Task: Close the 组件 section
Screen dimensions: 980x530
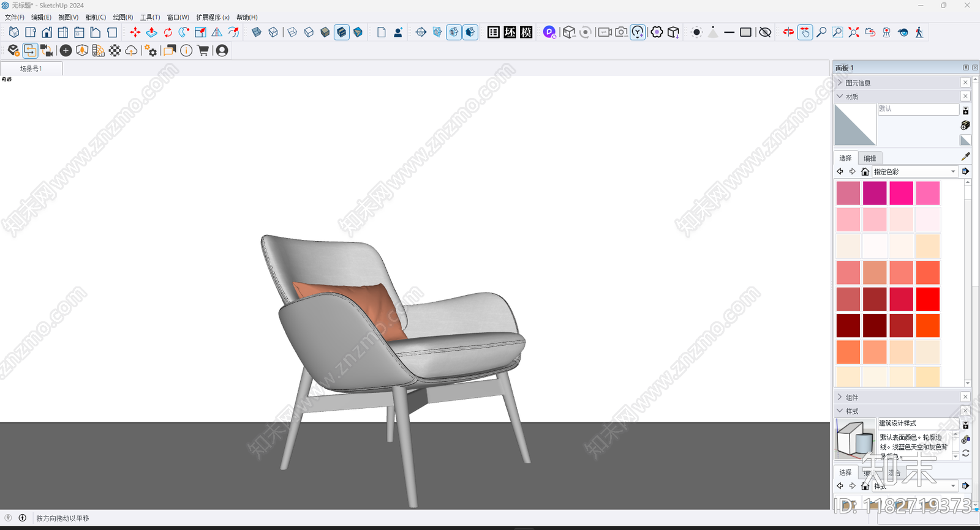Action: click(965, 397)
